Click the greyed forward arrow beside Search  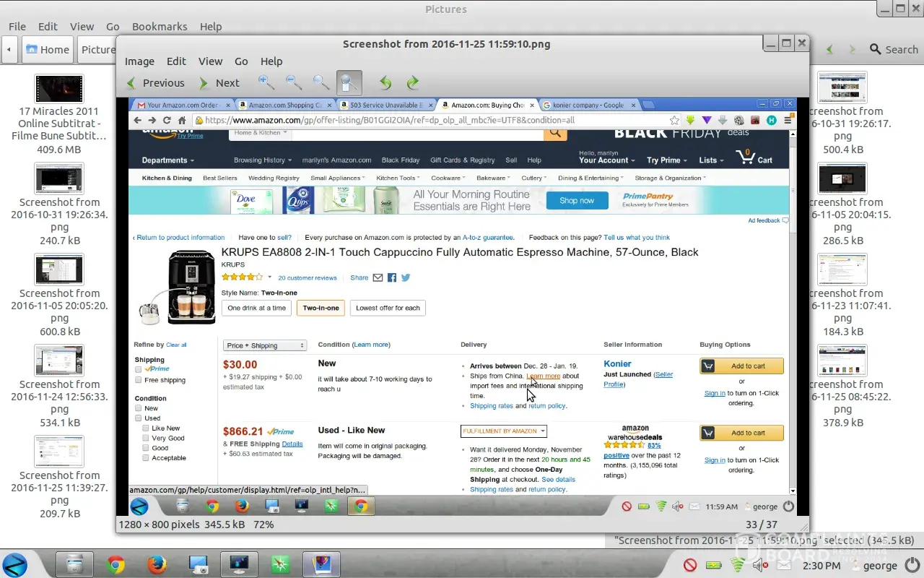click(853, 50)
